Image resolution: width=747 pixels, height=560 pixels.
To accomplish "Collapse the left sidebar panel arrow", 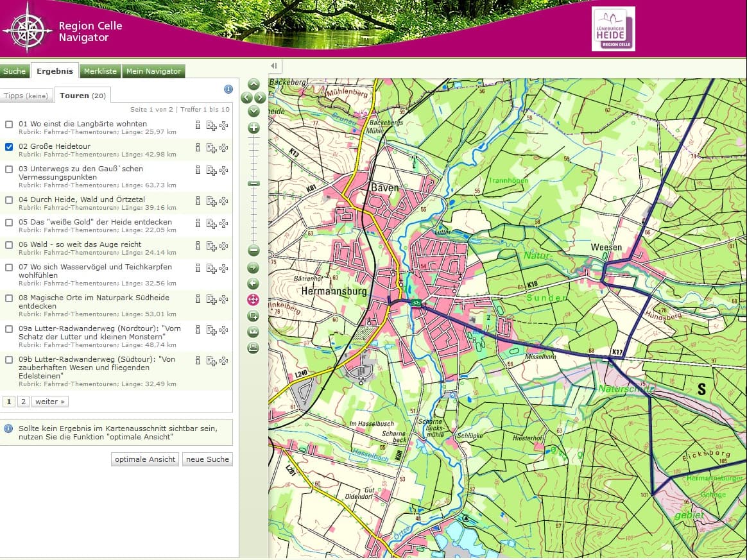I will 274,66.
